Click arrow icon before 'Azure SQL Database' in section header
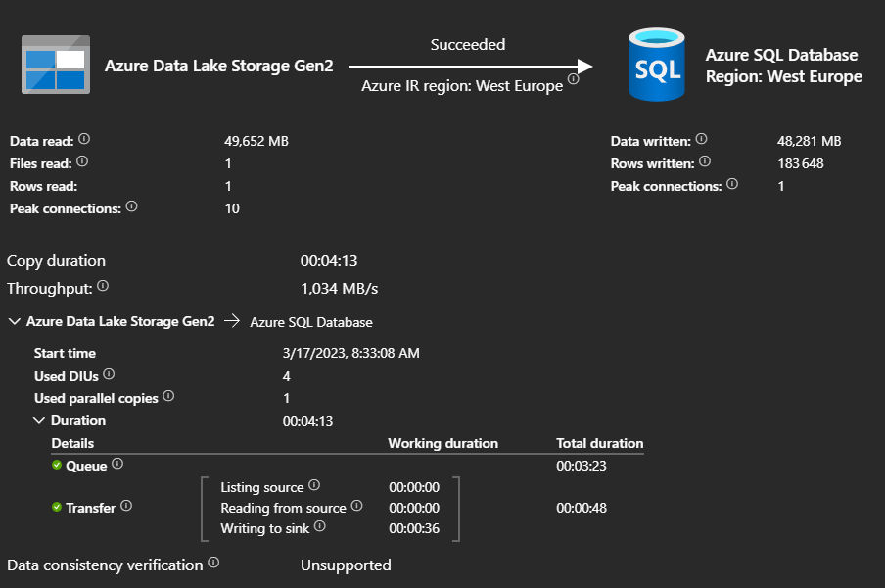 232,321
